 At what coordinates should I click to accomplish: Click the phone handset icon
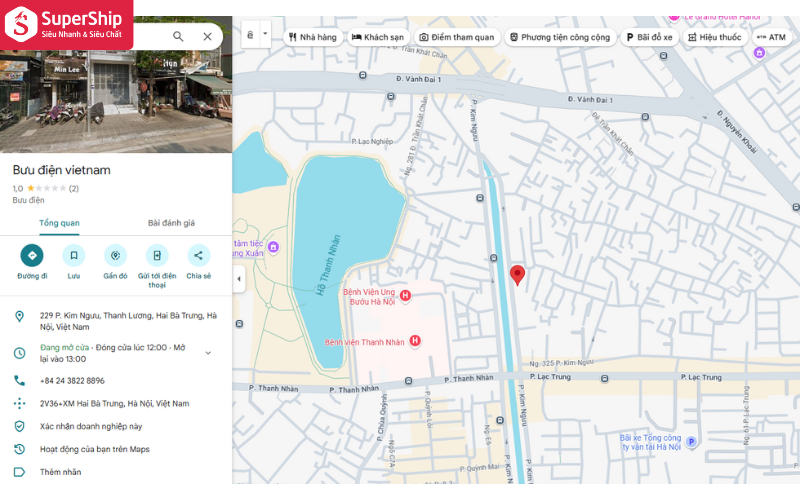point(19,381)
